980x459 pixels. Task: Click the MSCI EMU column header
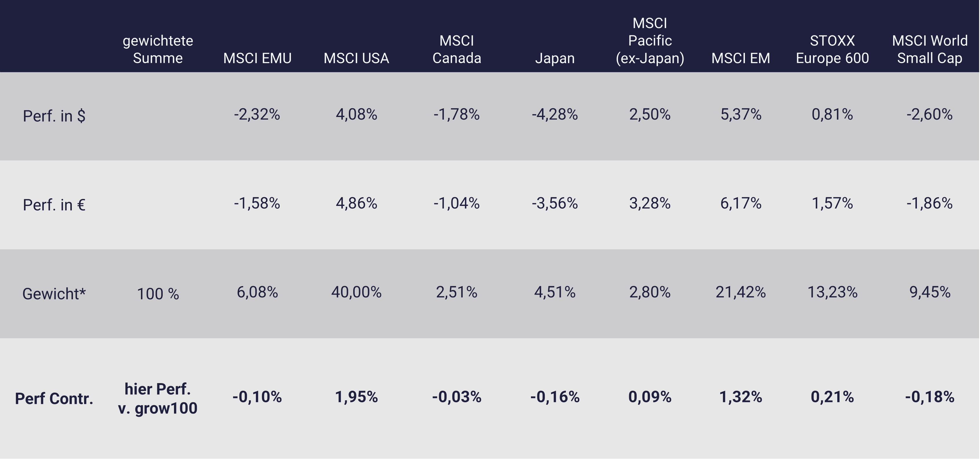[x=257, y=58]
